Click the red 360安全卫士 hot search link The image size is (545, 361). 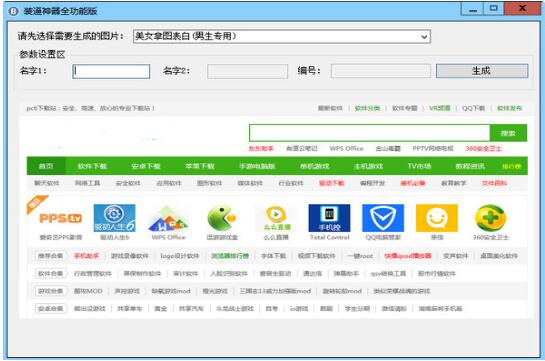point(484,148)
